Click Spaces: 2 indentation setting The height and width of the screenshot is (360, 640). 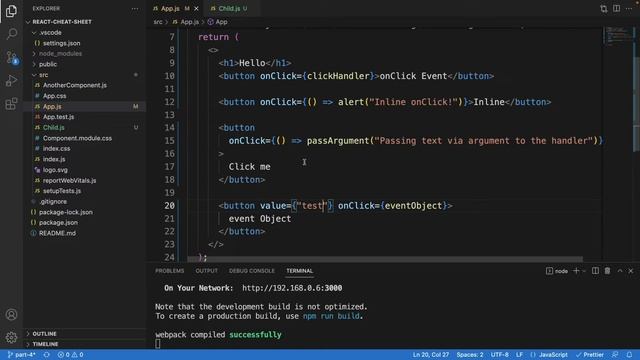(470, 355)
